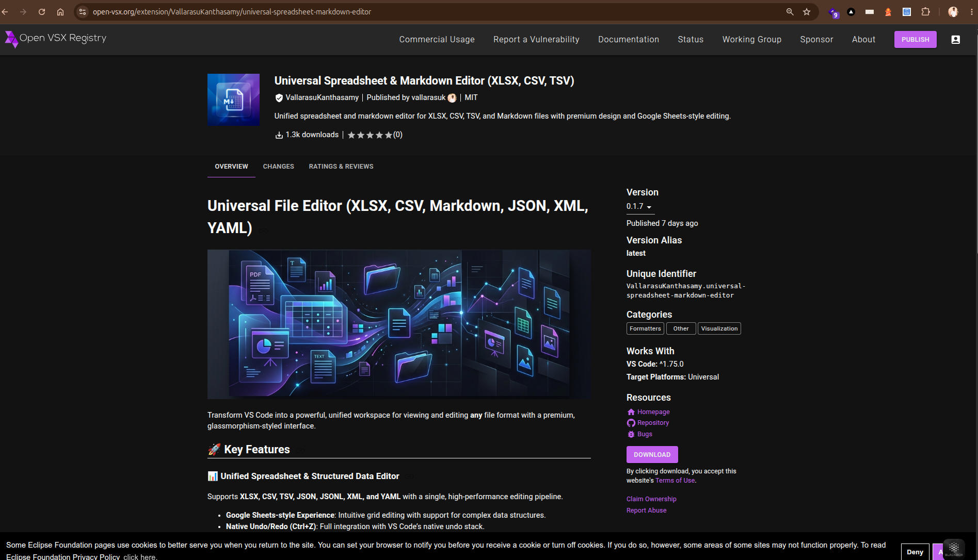
Task: Click the five-star rating icons
Action: 370,135
